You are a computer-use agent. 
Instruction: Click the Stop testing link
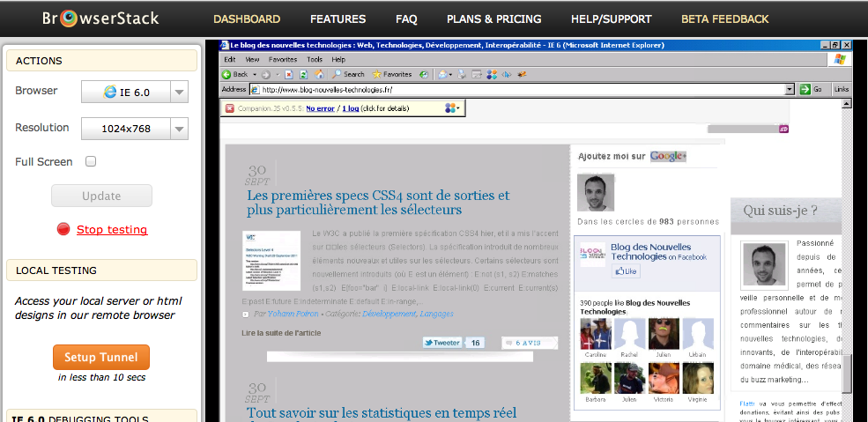click(112, 229)
